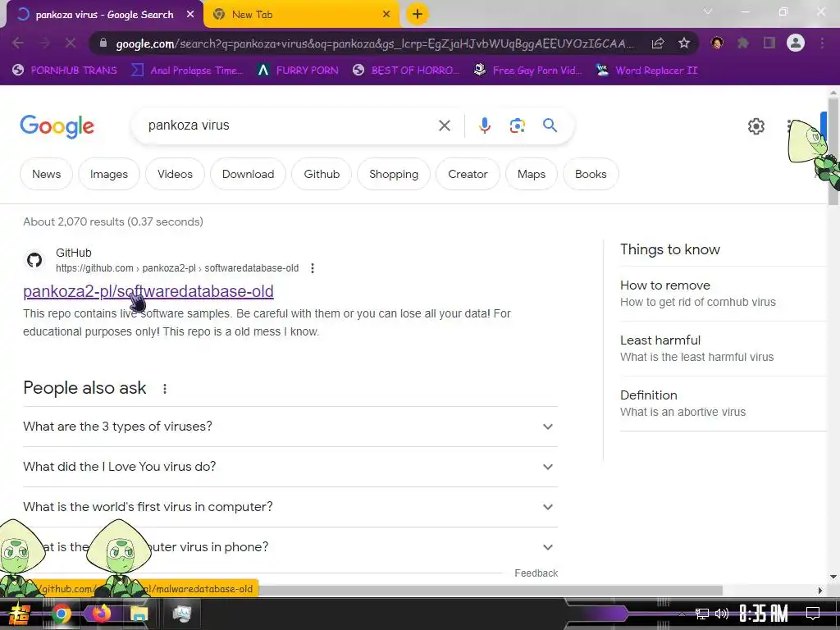Go back to previous page

[x=18, y=43]
